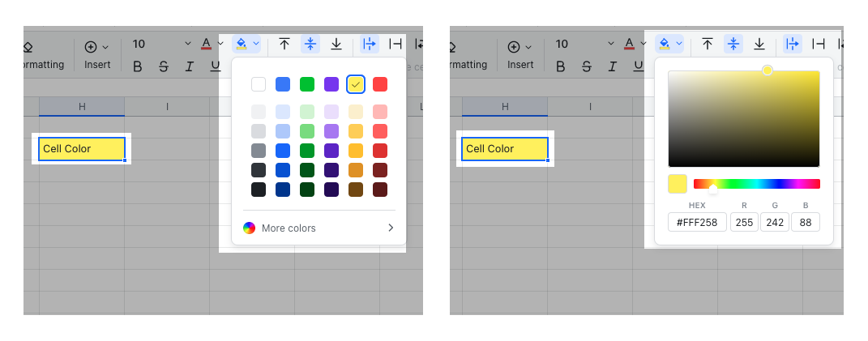Expand the Insert chevron in the right screenshot

pos(528,47)
